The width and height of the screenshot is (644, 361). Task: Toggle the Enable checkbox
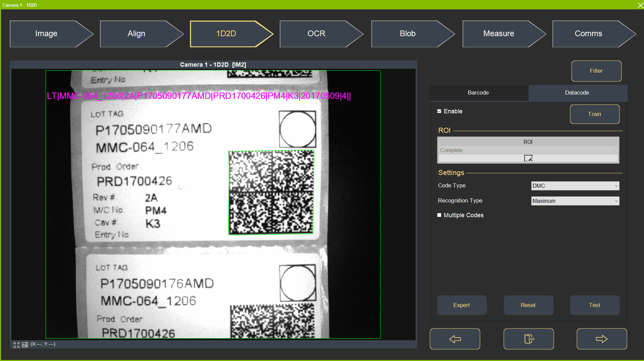[439, 111]
